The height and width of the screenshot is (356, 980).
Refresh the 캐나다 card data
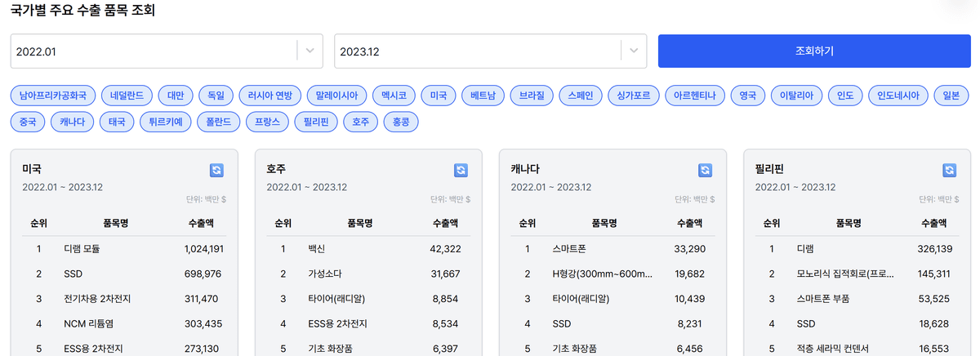point(706,170)
